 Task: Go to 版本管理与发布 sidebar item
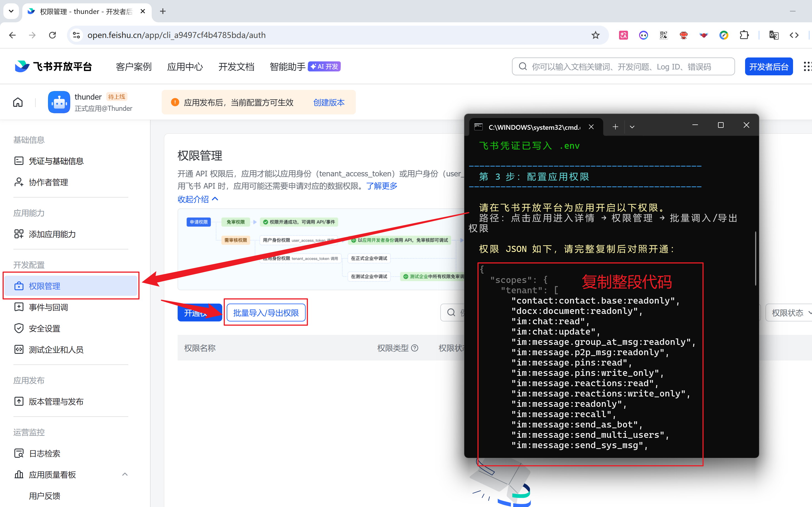coord(56,401)
